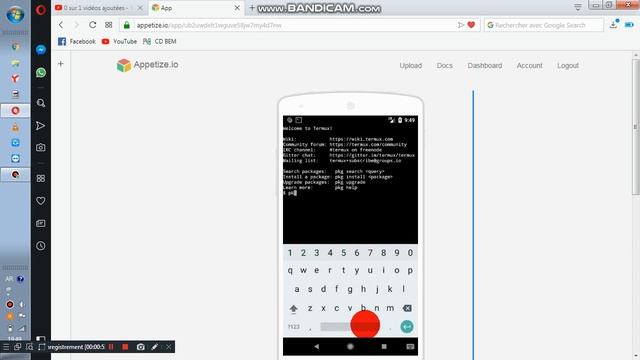
Task: Reload the current page
Action: [x=93, y=25]
